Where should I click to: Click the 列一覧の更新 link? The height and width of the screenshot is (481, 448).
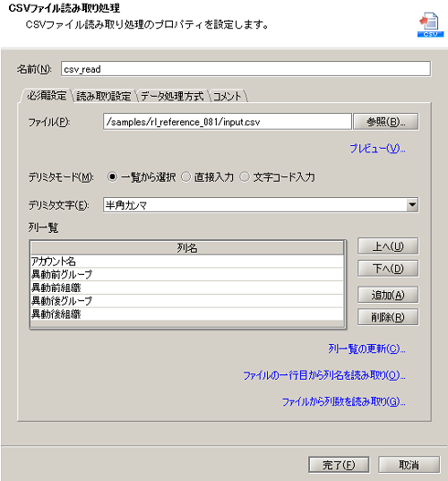pos(366,348)
